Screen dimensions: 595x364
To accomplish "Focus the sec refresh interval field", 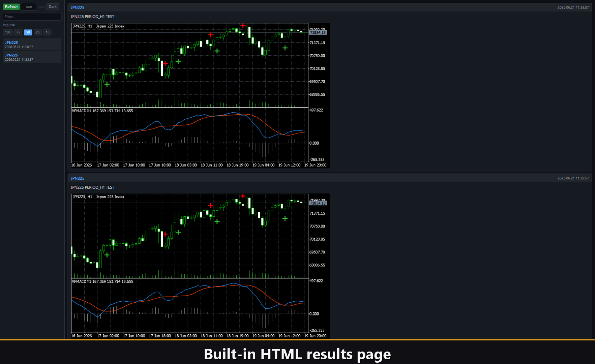I will pos(29,7).
